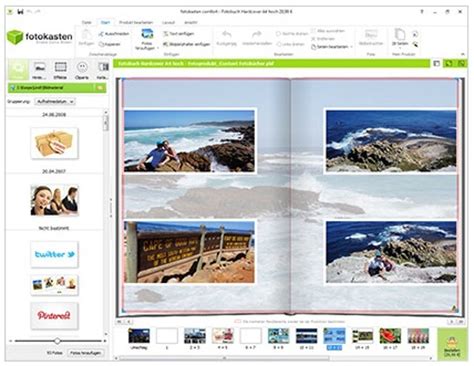
Task: Select the page 1 blank thumbnail
Action: (167, 336)
